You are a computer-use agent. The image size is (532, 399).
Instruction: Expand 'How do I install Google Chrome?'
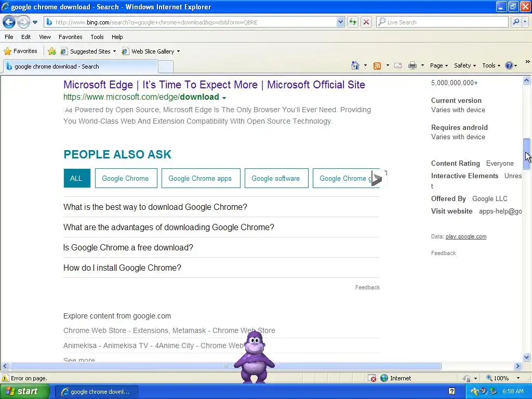pyautogui.click(x=221, y=268)
